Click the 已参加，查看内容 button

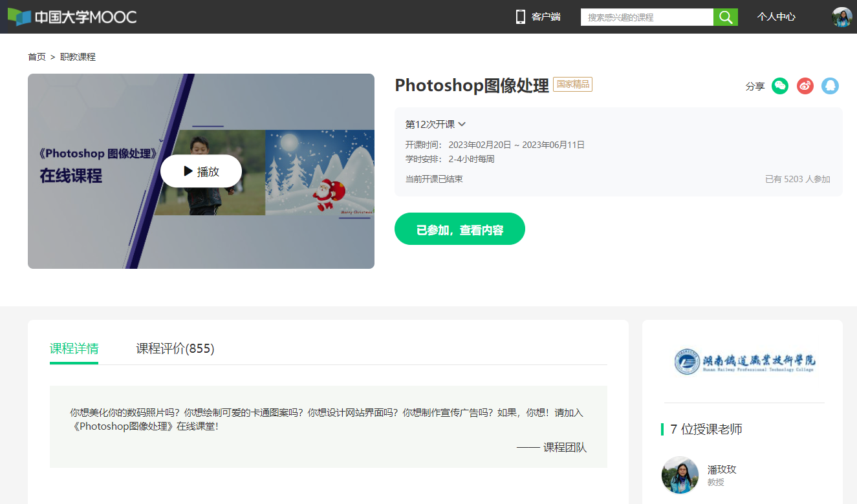460,229
